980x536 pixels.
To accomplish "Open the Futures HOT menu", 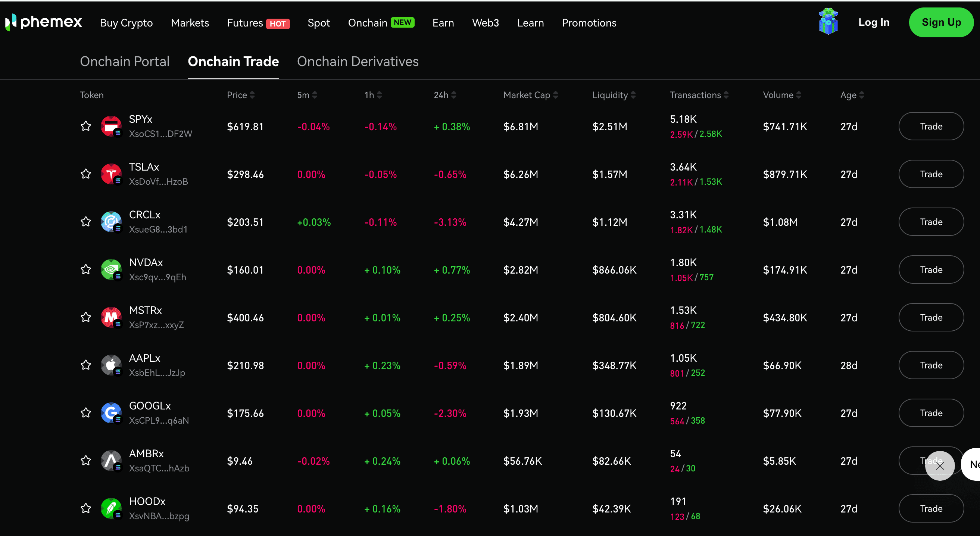I will [x=258, y=23].
